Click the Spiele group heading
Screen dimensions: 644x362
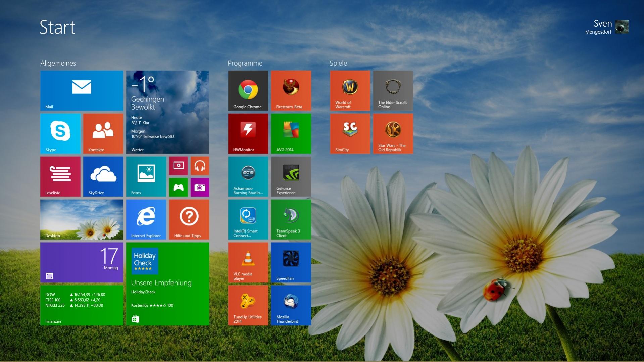[338, 63]
